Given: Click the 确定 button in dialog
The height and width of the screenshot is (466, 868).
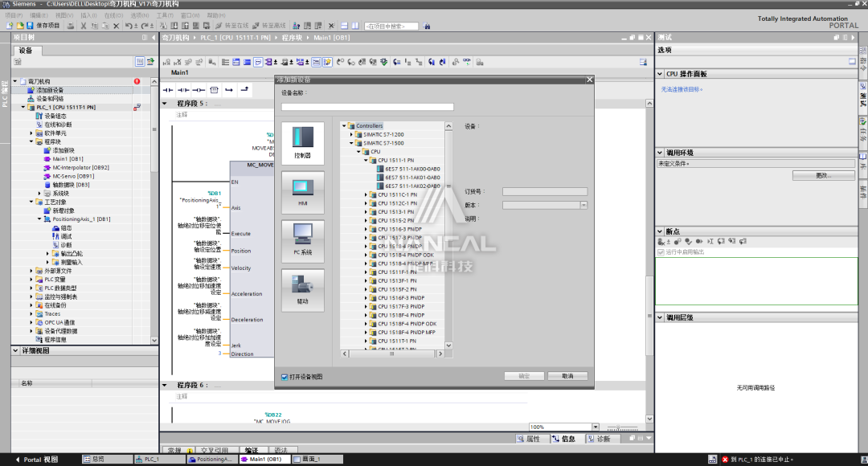Looking at the screenshot, I should [x=524, y=376].
